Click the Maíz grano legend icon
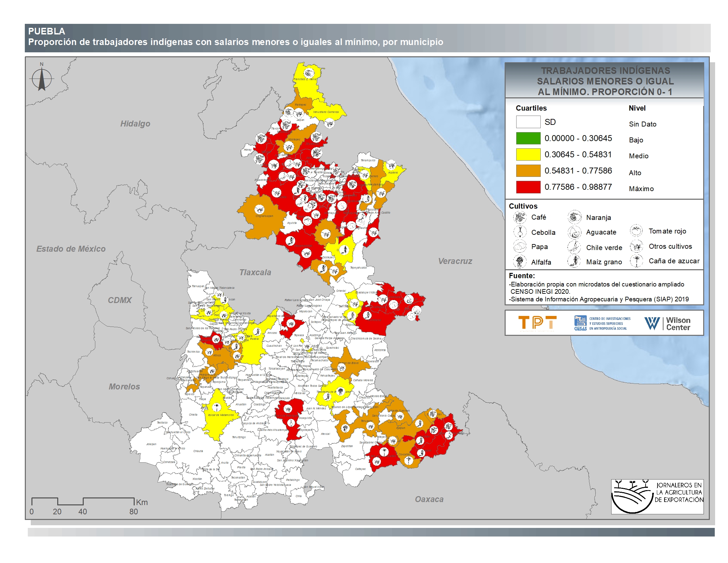728x563 pixels. [x=574, y=262]
